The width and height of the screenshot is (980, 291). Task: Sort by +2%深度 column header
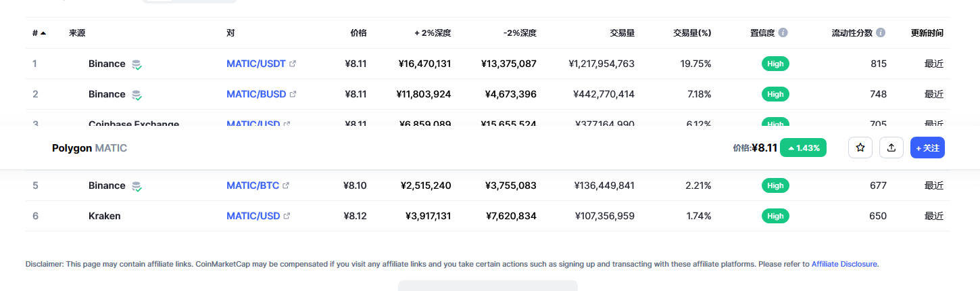(x=433, y=33)
